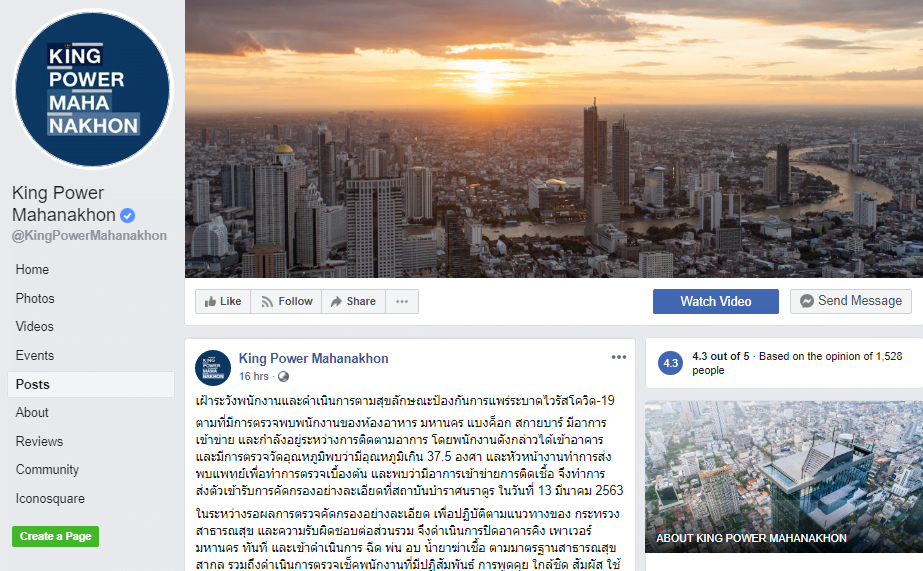Send Message to the page

(x=851, y=301)
